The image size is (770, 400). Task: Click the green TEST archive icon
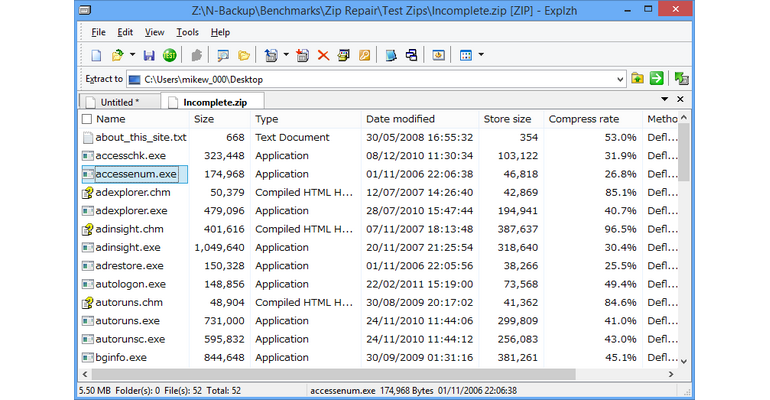click(x=169, y=55)
